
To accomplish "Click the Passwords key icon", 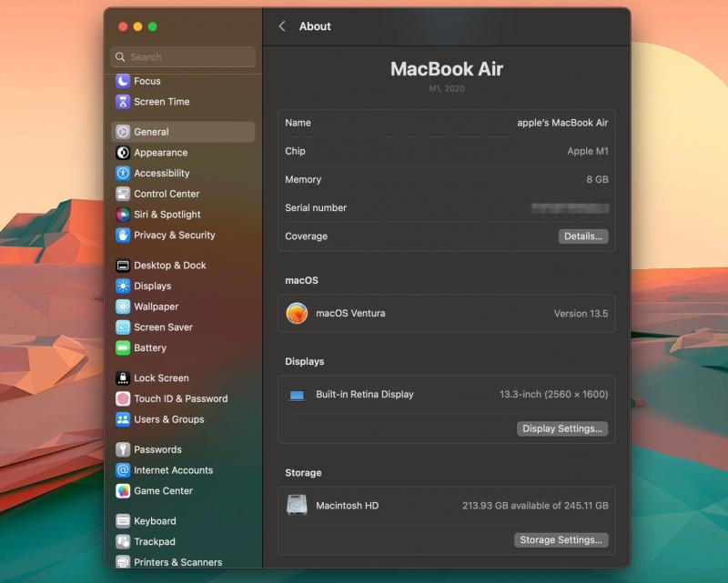I will click(x=123, y=449).
